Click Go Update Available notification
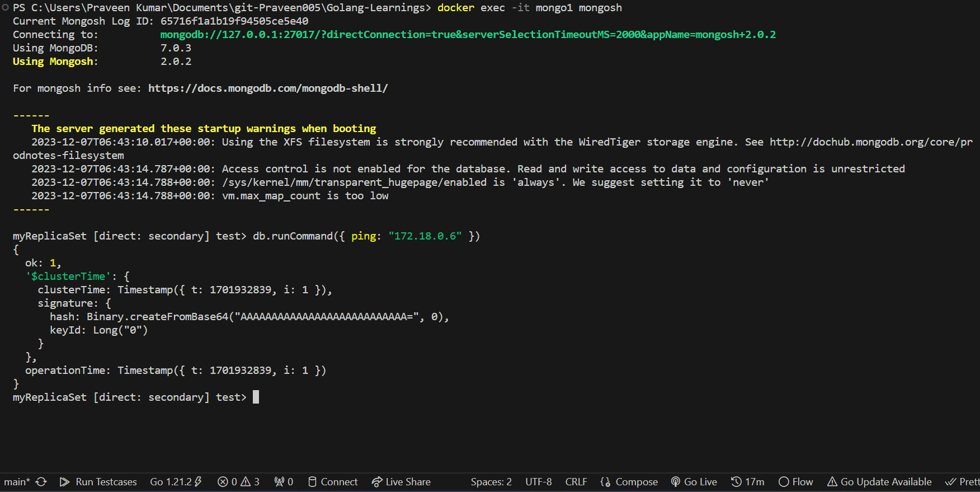This screenshot has height=492, width=980. [x=879, y=482]
